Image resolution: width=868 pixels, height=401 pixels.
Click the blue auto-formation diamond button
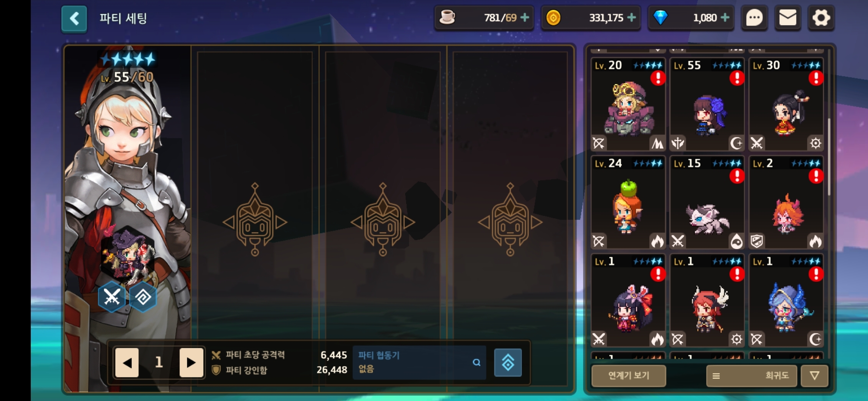coord(508,362)
